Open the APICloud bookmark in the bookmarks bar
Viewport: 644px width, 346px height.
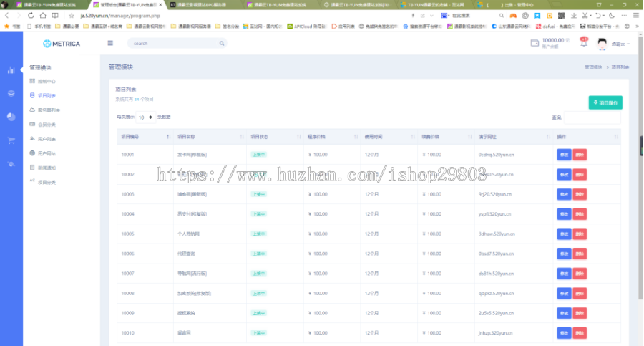point(306,27)
